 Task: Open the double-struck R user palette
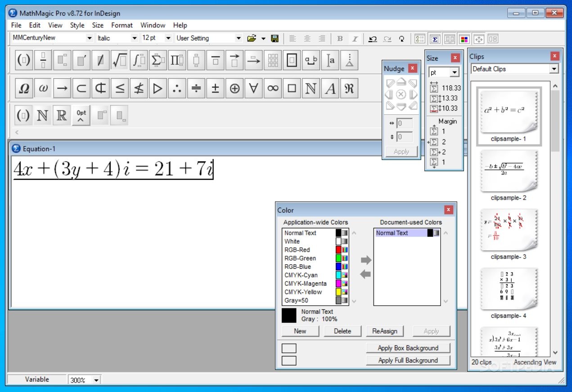(x=62, y=116)
